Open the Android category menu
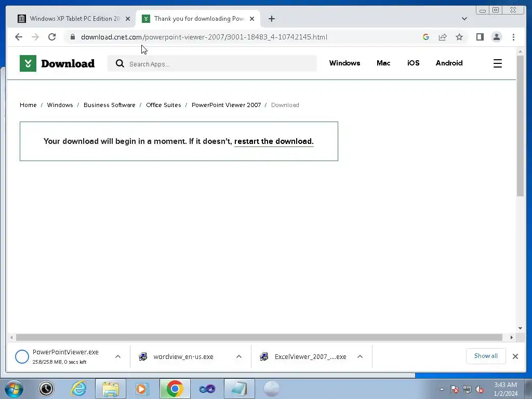Screen dimensions: 532x399 [449, 63]
